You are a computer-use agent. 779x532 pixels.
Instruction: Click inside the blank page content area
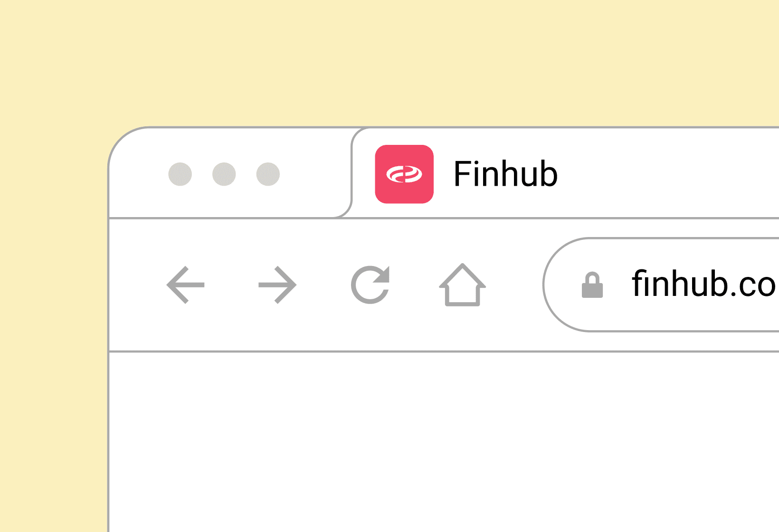pos(444,442)
